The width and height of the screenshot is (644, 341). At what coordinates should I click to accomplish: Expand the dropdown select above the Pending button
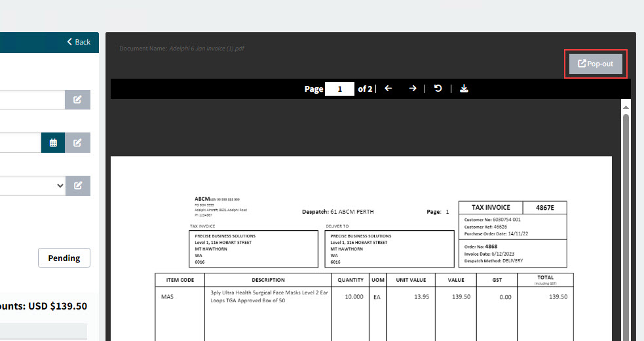31,186
